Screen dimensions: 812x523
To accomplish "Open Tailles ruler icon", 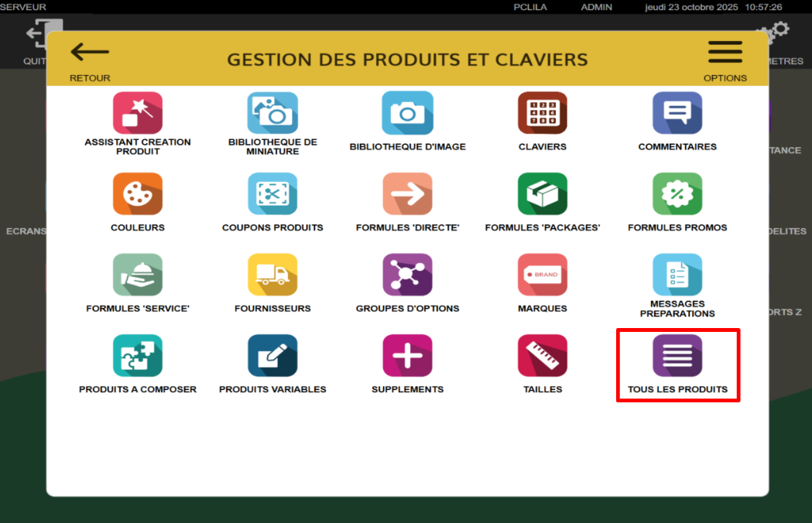I will pos(542,355).
